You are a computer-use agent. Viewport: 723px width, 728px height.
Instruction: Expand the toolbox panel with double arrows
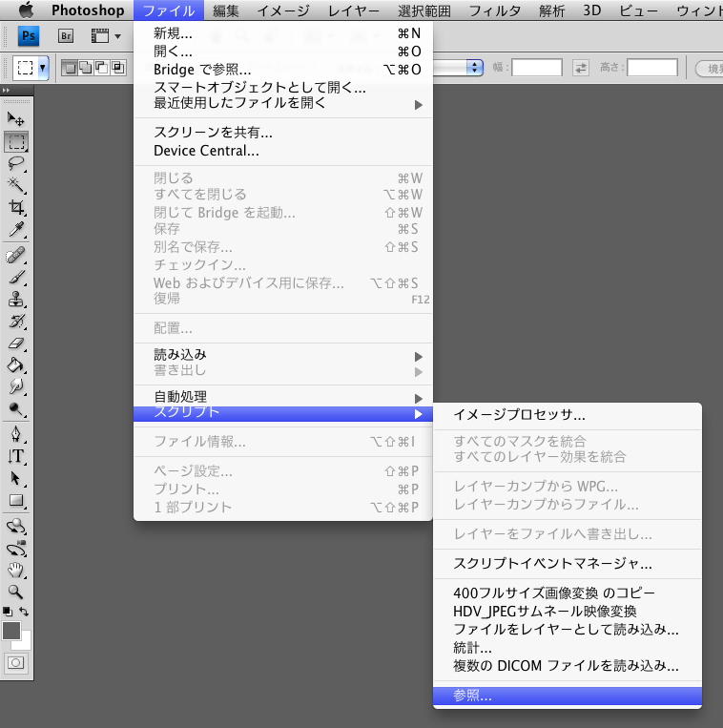coord(6,90)
